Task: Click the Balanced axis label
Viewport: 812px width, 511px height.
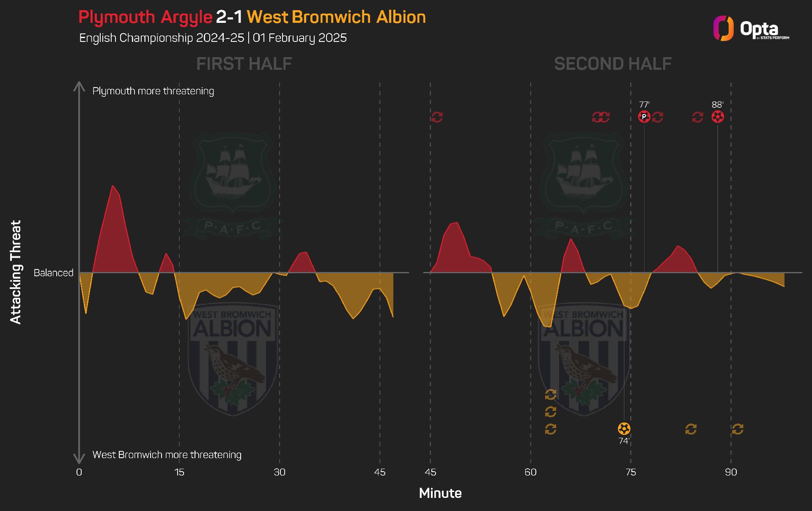Action: (53, 273)
